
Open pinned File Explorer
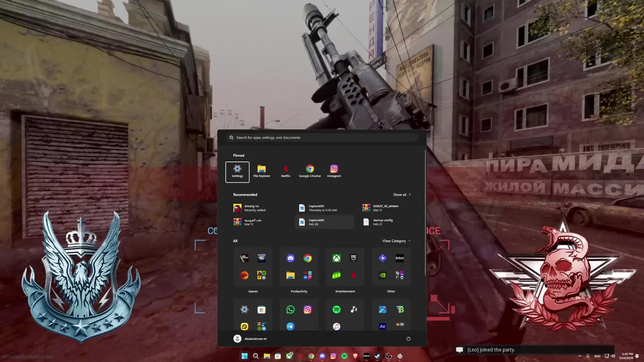(262, 171)
